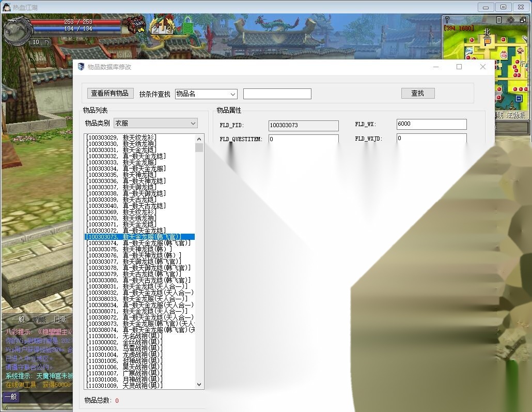Open the 1-2-3 ranking podium icon

pos(162,27)
